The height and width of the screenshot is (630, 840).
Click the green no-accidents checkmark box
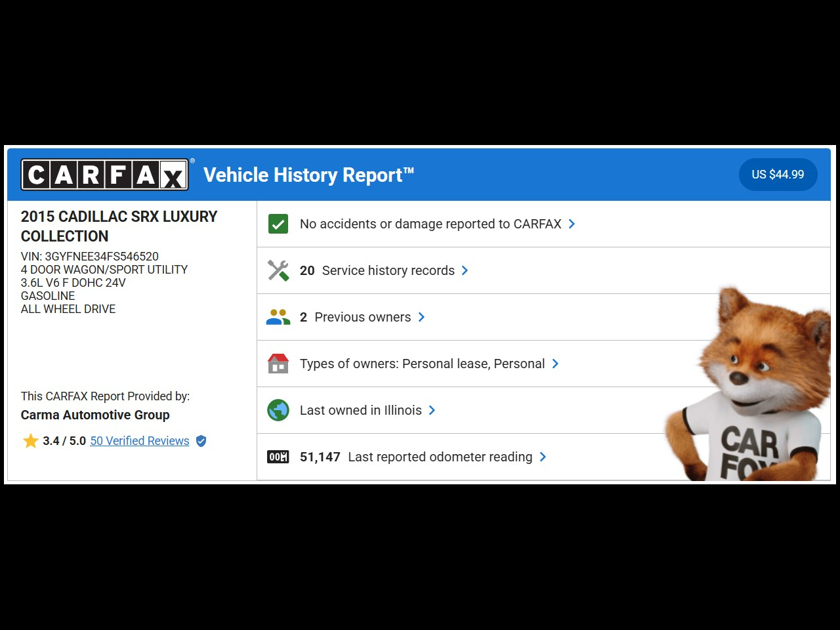point(278,224)
